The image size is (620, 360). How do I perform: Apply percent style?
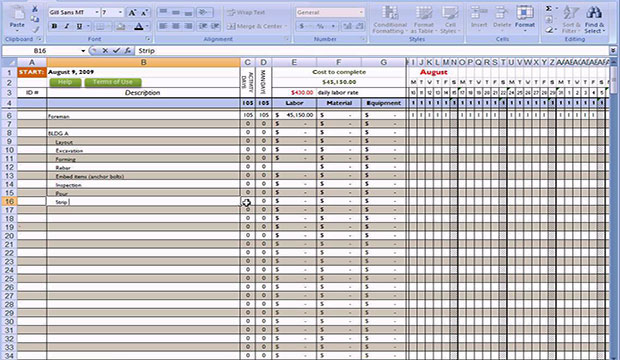tap(320, 27)
